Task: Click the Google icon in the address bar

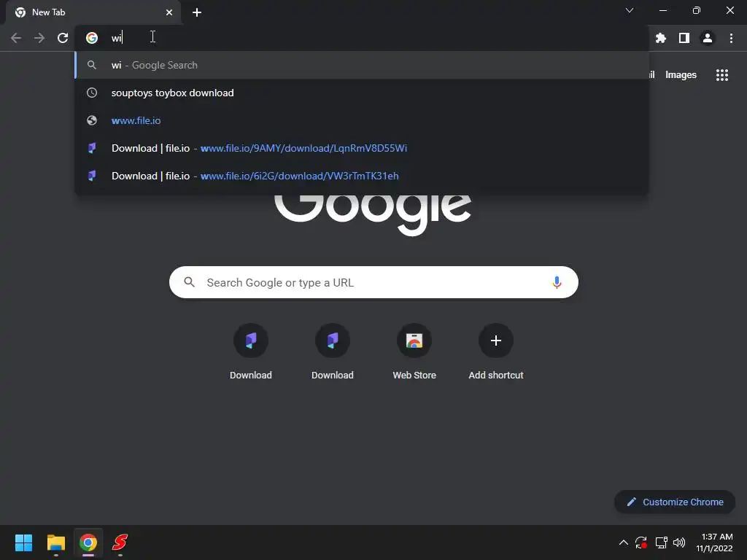Action: click(x=92, y=38)
